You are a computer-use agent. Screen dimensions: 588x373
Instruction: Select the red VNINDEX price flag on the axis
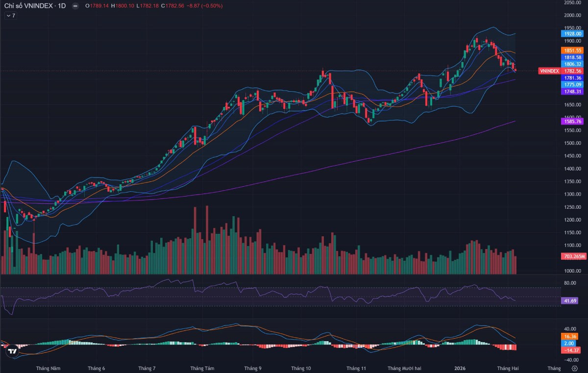(550, 71)
